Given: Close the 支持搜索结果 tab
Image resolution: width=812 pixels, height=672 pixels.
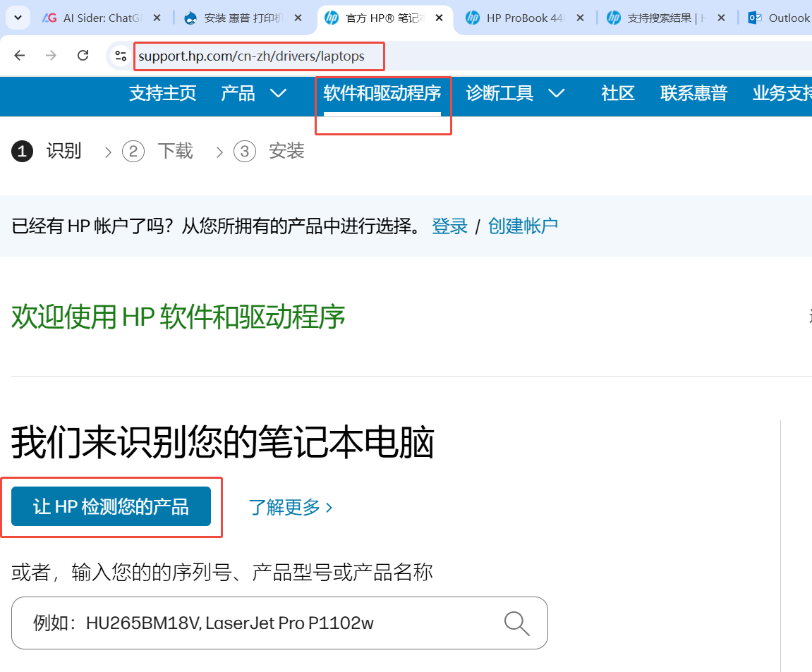Looking at the screenshot, I should [721, 18].
